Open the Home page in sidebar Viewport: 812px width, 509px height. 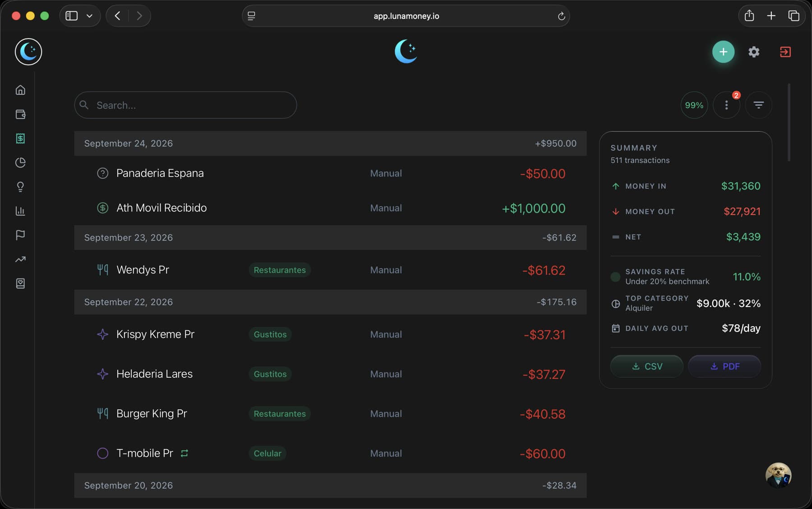20,90
